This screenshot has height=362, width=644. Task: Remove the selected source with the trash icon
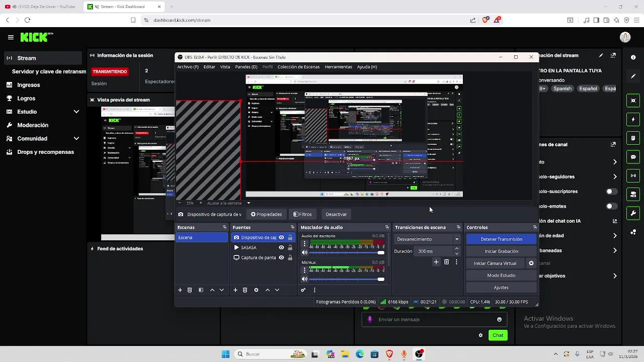click(x=245, y=290)
